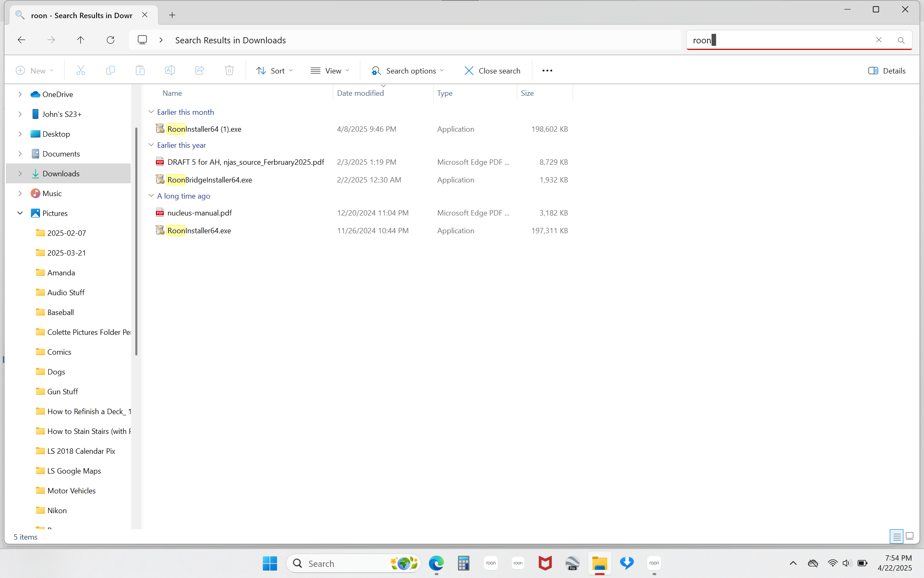
Task: Select the 2025-03-21 folder
Action: [66, 253]
